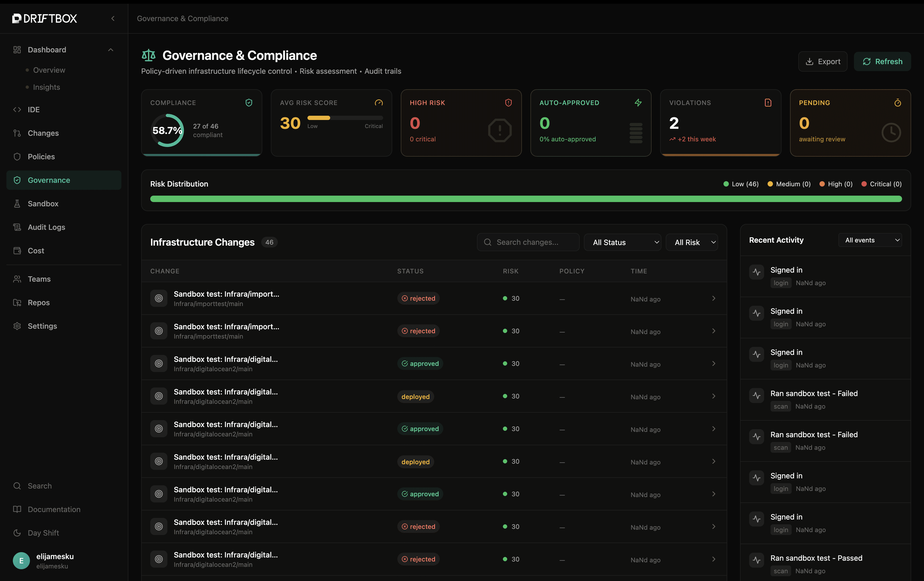This screenshot has width=924, height=581.
Task: Expand the All events activity filter
Action: (870, 240)
